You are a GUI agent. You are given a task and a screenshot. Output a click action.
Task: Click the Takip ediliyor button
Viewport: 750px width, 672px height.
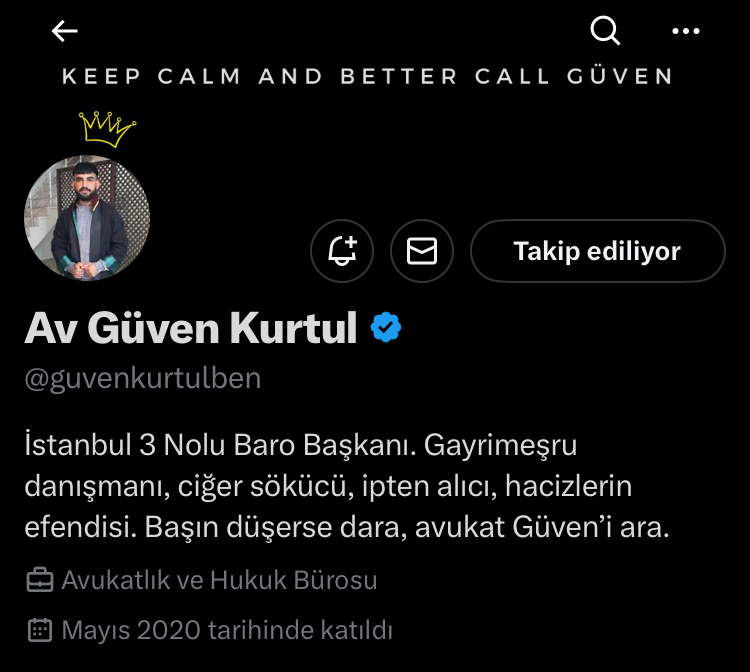597,251
